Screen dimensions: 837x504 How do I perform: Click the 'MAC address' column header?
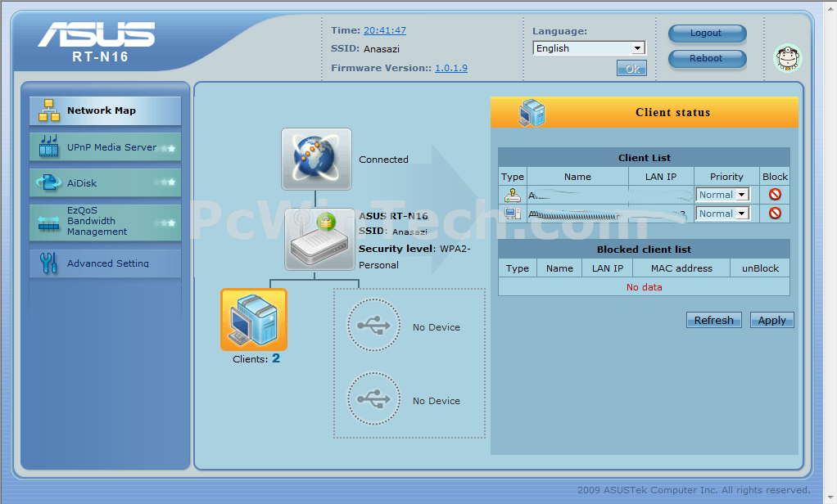[x=681, y=268]
